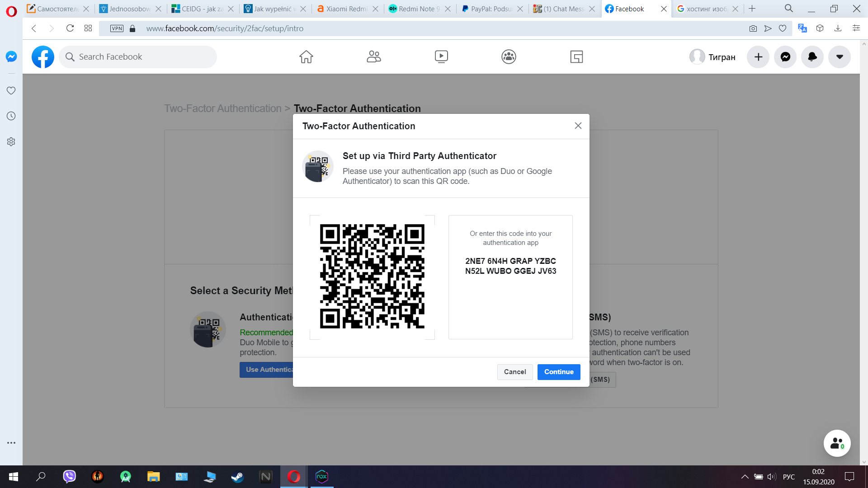Click the Opera menu logo
This screenshot has height=488, width=868.
pos(11,11)
